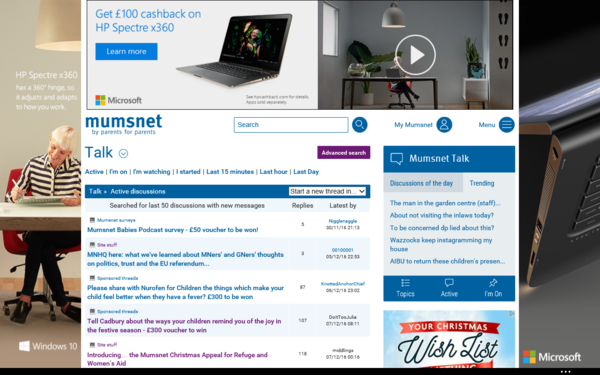
Task: Open user KnottedAnchorChief profile link
Action: tap(342, 284)
